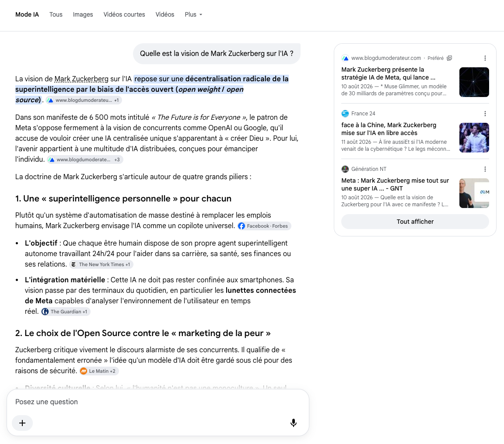The image size is (504, 444).
Task: Click the blogdumoderateur.com favicon in sidebar
Action: coord(345,58)
